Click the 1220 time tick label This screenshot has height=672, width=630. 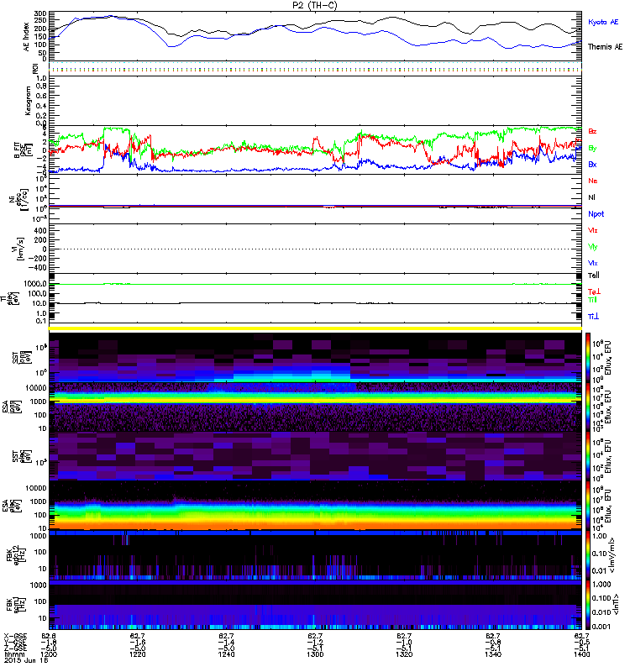[x=138, y=654]
